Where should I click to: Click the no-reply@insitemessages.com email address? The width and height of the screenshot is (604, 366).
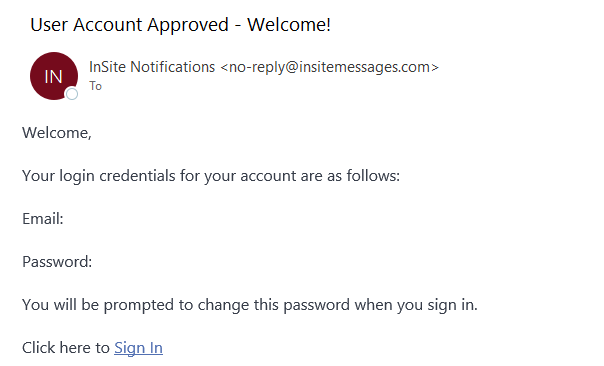[x=329, y=67]
